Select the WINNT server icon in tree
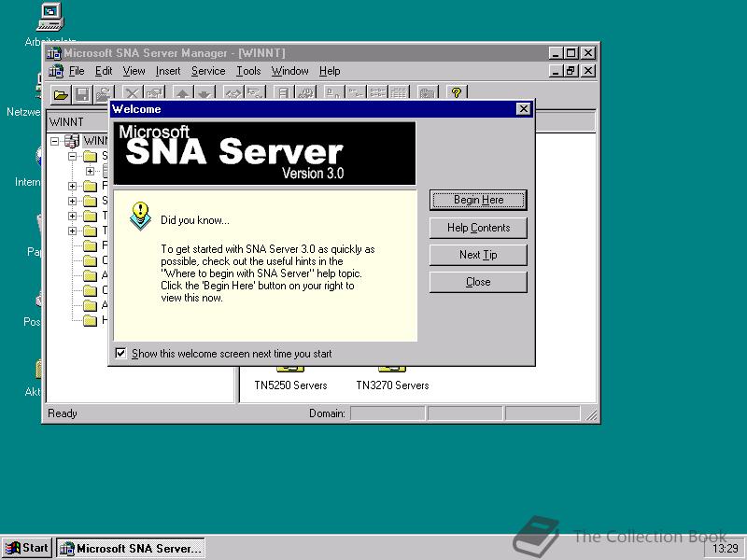The height and width of the screenshot is (560, 747). 72,141
